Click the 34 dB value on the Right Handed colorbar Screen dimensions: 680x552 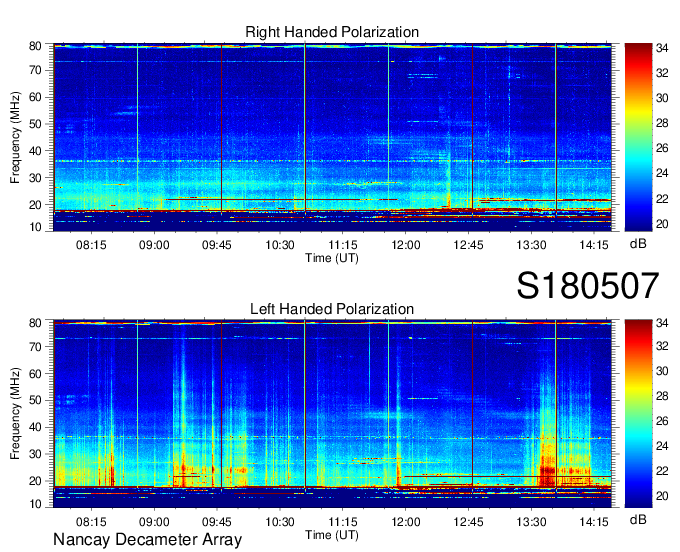pyautogui.click(x=662, y=48)
